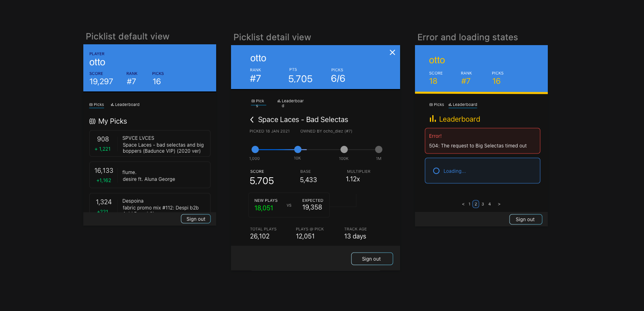Open Leaderboard tab in Picklist default view
The height and width of the screenshot is (311, 644).
point(125,105)
